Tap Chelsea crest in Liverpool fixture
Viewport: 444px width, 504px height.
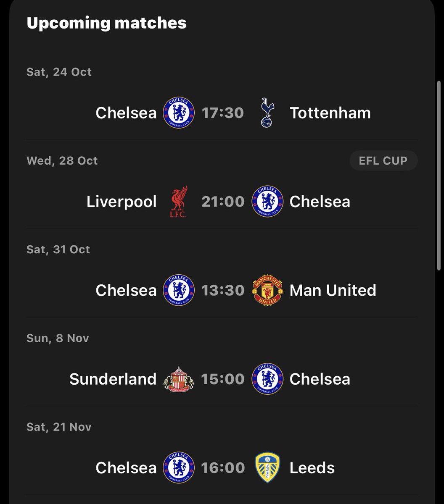pyautogui.click(x=267, y=202)
